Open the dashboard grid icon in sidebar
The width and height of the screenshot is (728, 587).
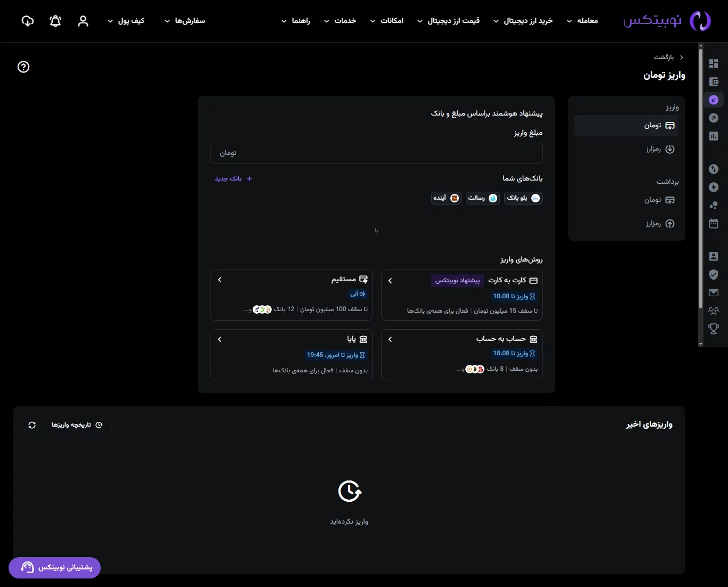pos(714,64)
